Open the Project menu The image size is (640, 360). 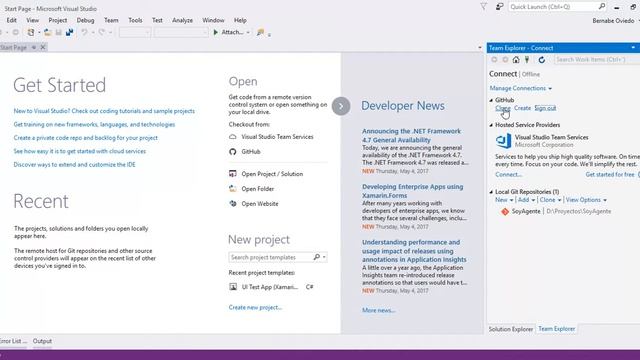coord(58,20)
